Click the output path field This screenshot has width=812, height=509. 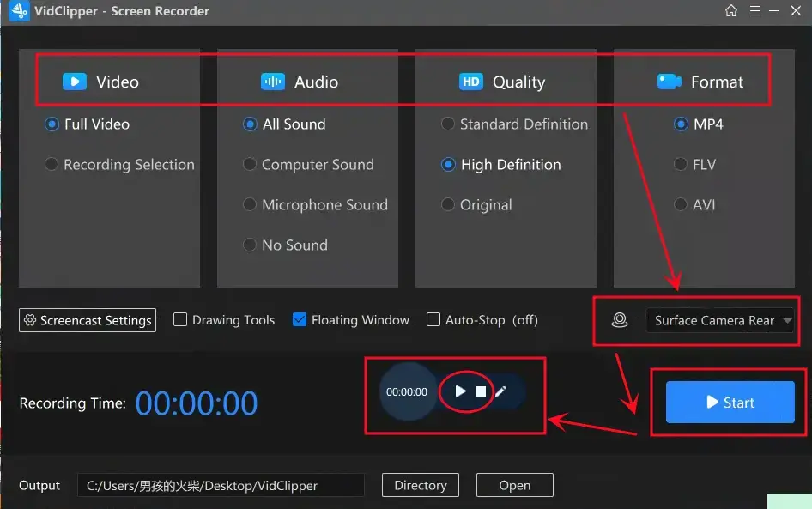[x=221, y=485]
